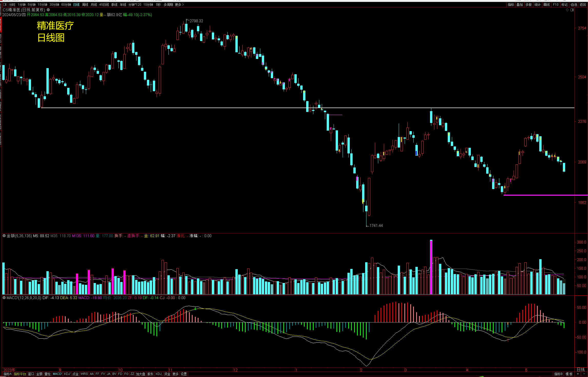
Task: Switch indicator to 金额
Action: 39,374
